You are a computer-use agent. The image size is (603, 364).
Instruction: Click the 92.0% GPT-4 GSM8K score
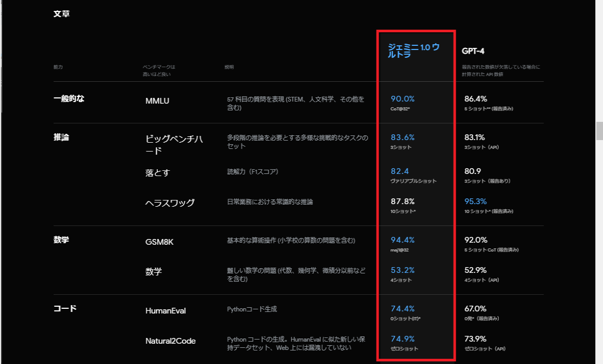click(476, 240)
